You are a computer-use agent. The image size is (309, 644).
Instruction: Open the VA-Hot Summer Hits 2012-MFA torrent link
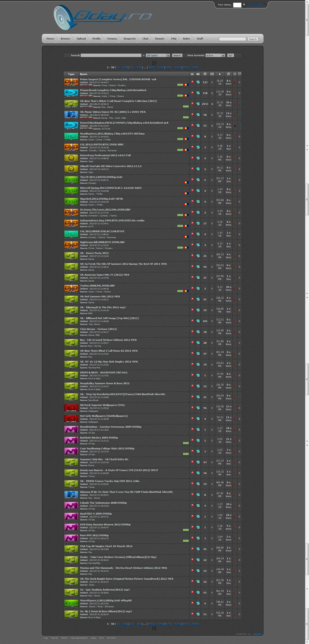[x=100, y=297]
